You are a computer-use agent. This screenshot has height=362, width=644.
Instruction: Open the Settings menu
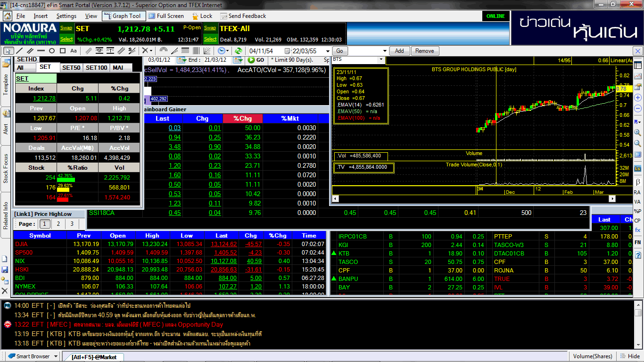click(x=66, y=16)
